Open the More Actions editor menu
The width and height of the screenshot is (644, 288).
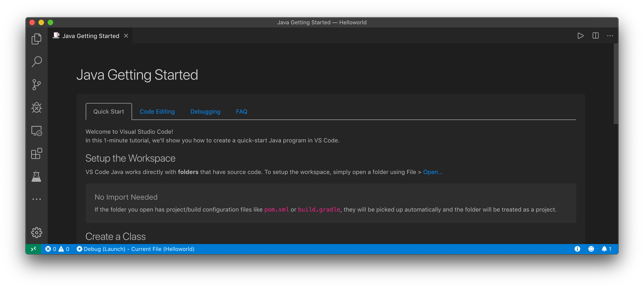(610, 36)
